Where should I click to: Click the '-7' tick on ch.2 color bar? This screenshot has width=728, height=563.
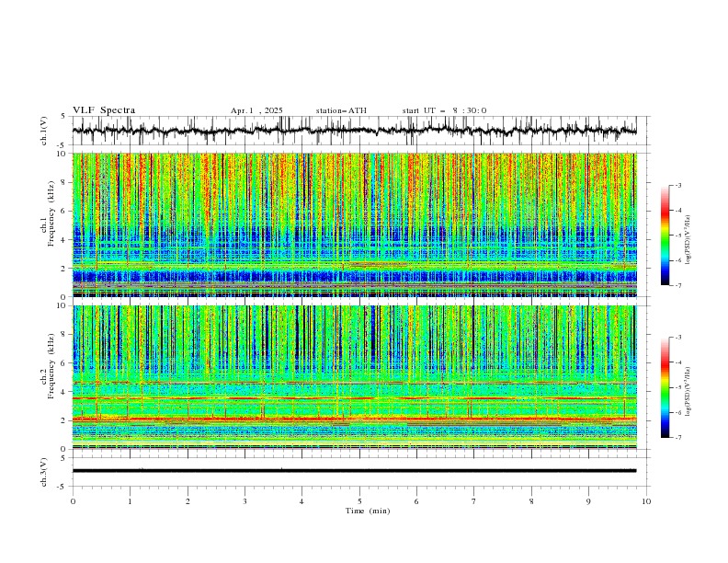point(678,437)
